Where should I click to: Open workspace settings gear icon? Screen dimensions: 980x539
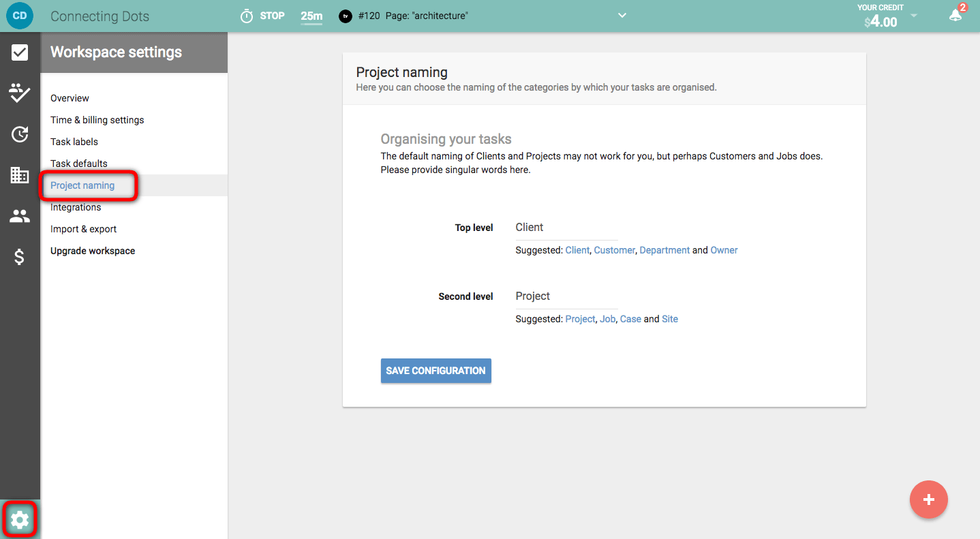click(x=20, y=520)
